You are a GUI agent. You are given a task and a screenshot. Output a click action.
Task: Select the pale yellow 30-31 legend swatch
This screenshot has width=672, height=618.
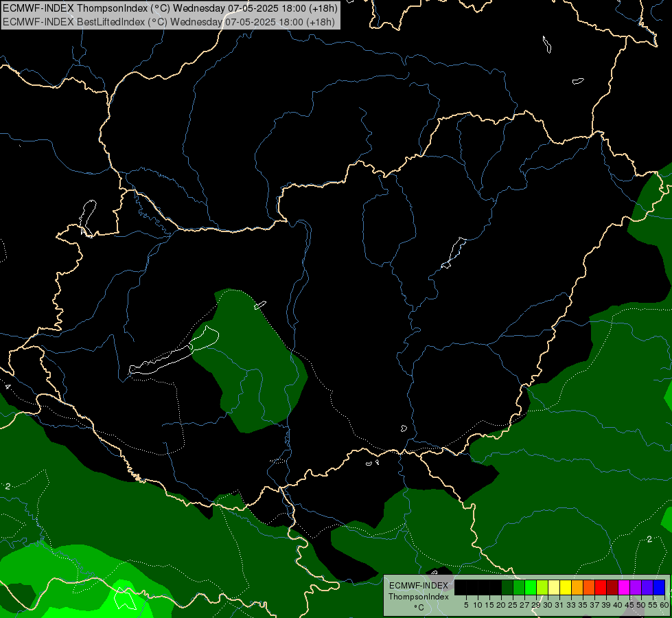tap(554, 587)
